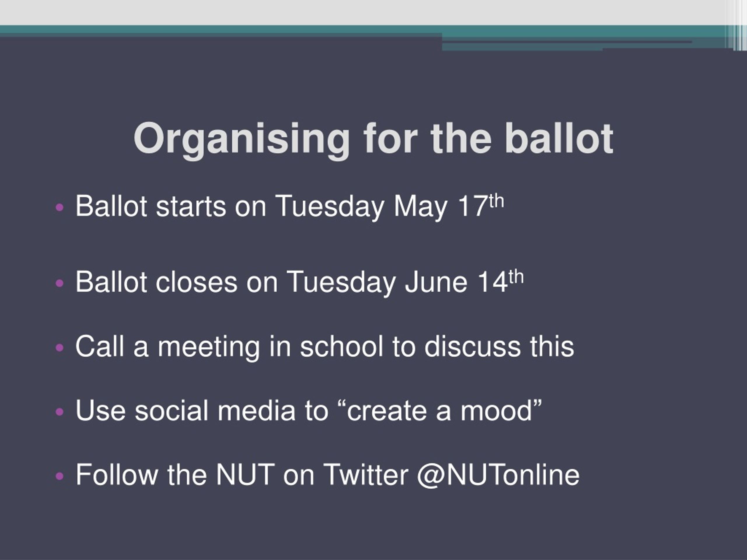Click the purple bullet beside "Ballot closes"

tap(60, 283)
